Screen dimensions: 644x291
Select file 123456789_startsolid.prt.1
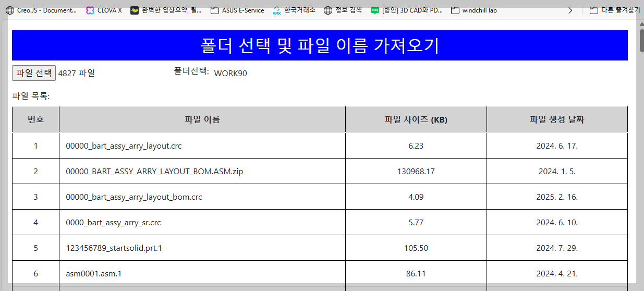click(x=114, y=248)
